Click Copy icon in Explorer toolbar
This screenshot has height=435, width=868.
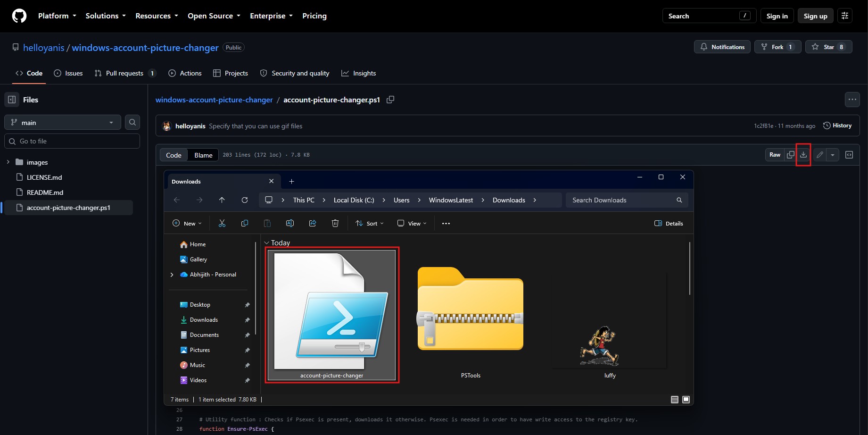[245, 223]
